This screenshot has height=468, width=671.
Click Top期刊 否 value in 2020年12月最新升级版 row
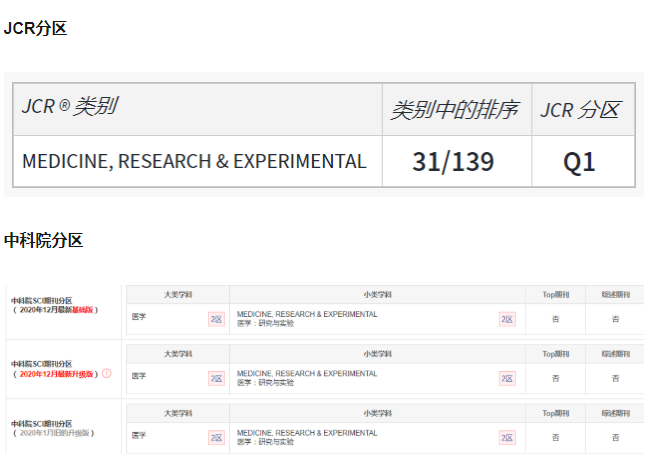pos(556,378)
